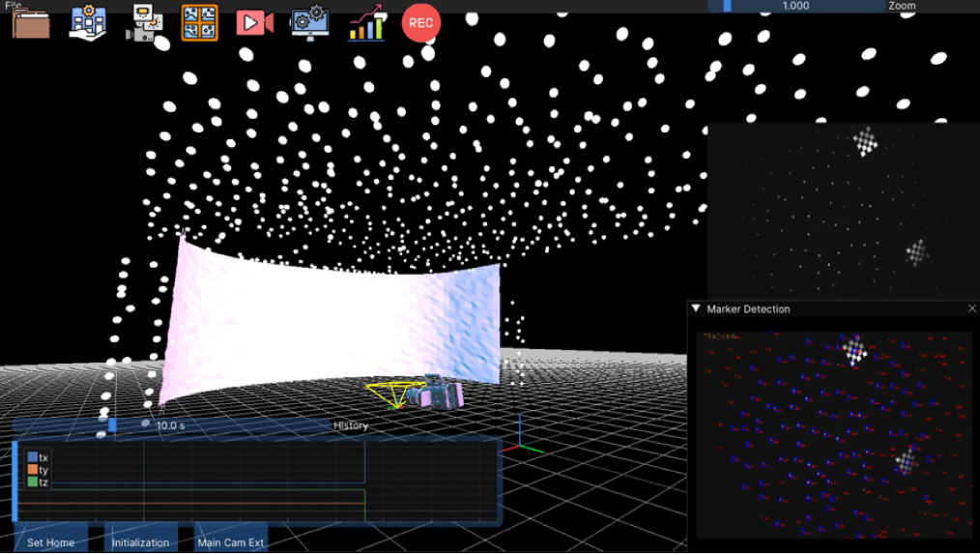Adjust the History slider showing 10.0 s
This screenshot has width=980, height=555.
coord(171,425)
